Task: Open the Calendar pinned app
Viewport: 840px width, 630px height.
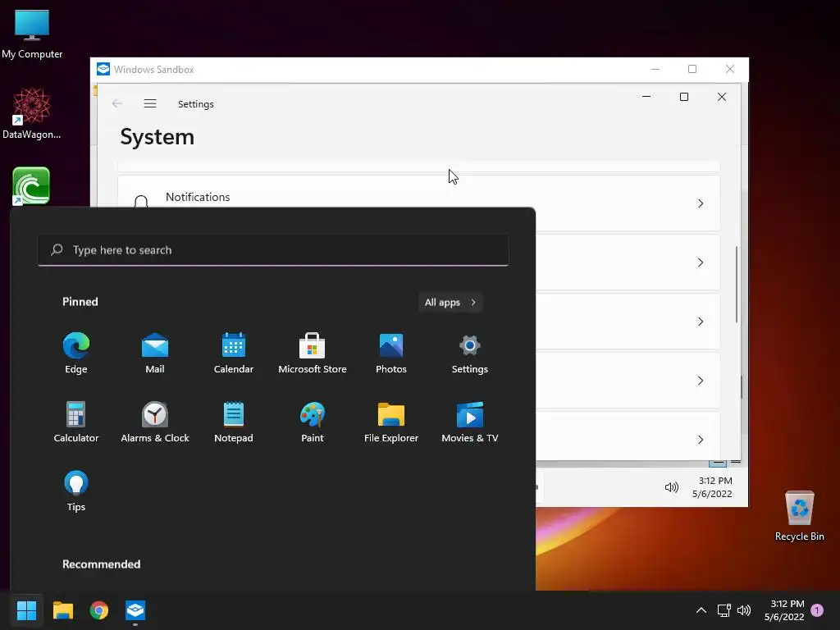Action: tap(234, 354)
